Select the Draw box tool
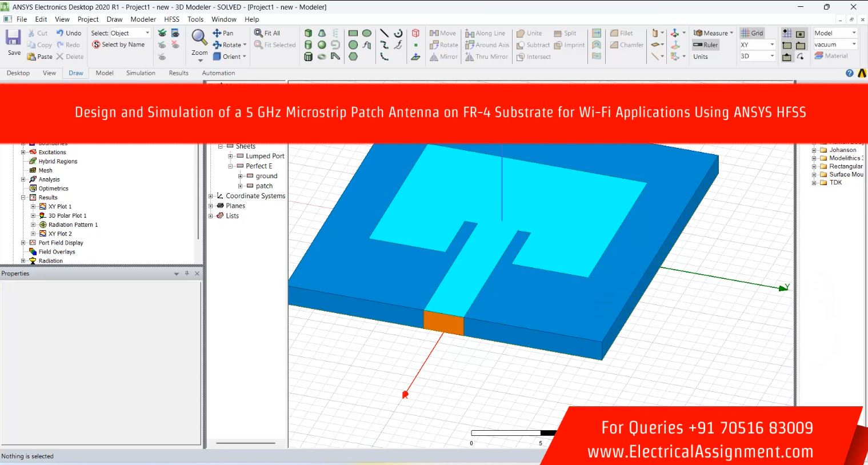This screenshot has height=465, width=868. 309,33
